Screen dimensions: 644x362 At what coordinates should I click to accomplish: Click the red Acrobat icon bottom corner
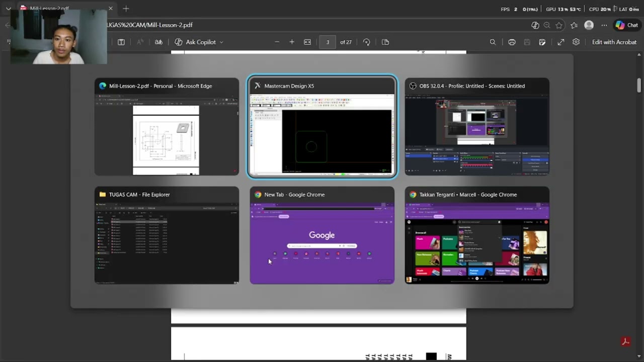pyautogui.click(x=625, y=342)
